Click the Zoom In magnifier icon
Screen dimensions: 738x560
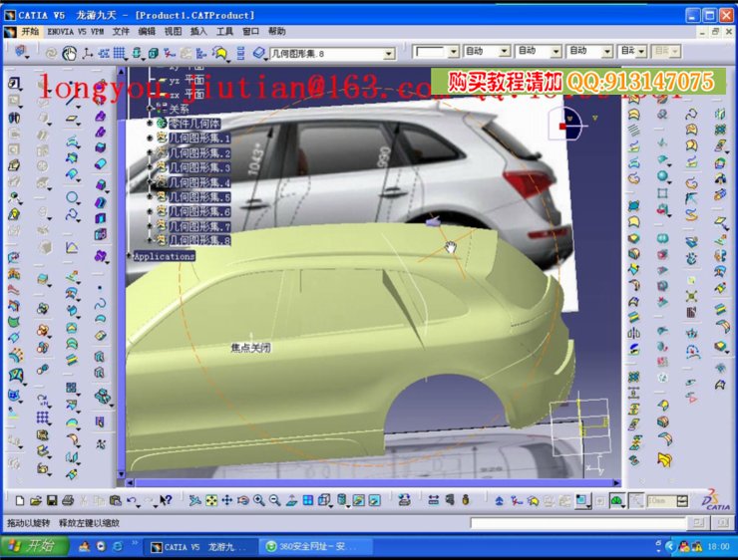tap(259, 500)
